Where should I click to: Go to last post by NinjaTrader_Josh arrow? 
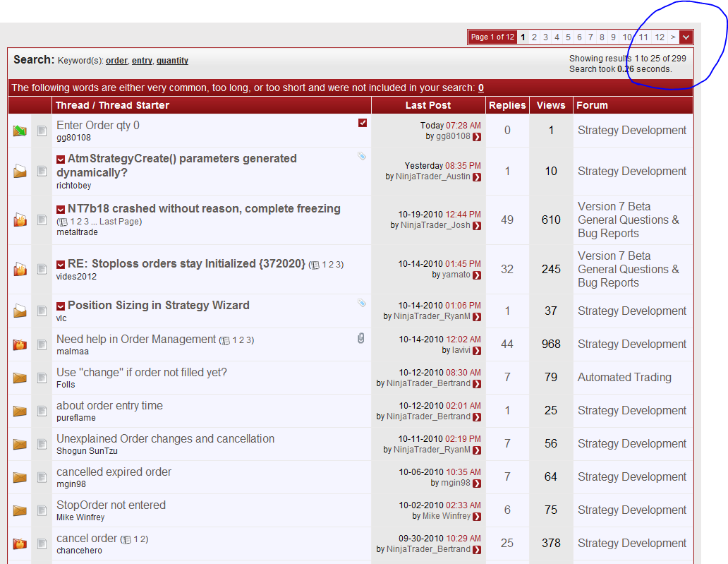(477, 226)
